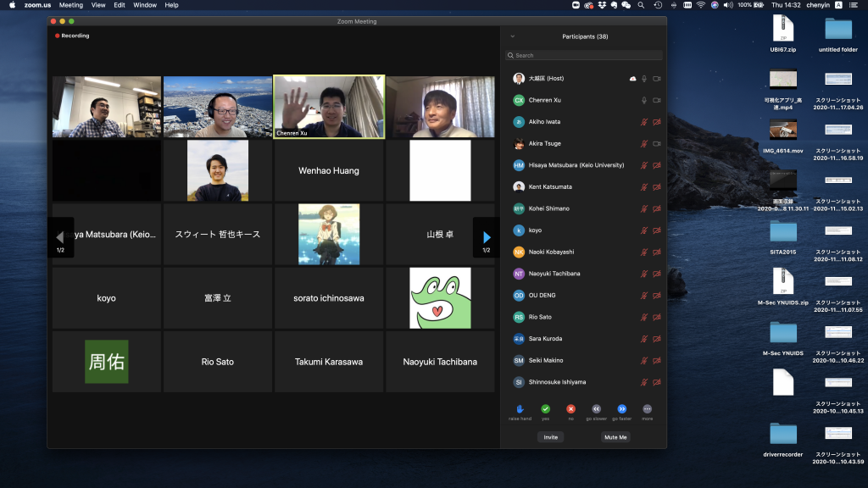The height and width of the screenshot is (488, 868).
Task: Select the UBI67.zip file on the desktop
Action: (x=782, y=33)
